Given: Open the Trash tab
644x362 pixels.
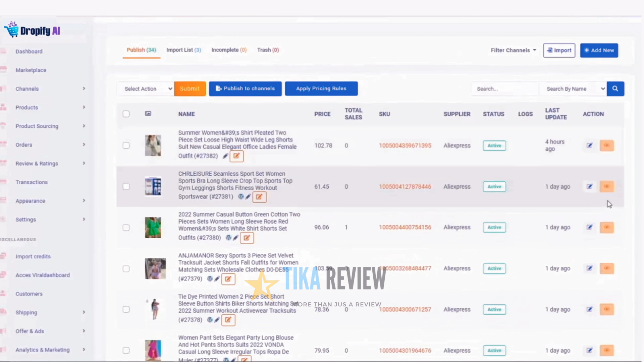Looking at the screenshot, I should point(268,50).
